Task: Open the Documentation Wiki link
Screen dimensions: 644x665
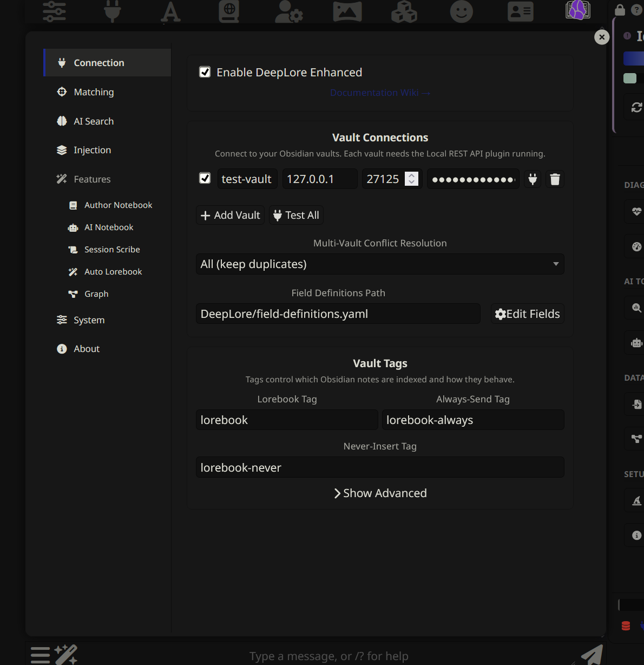Action: 380,93
